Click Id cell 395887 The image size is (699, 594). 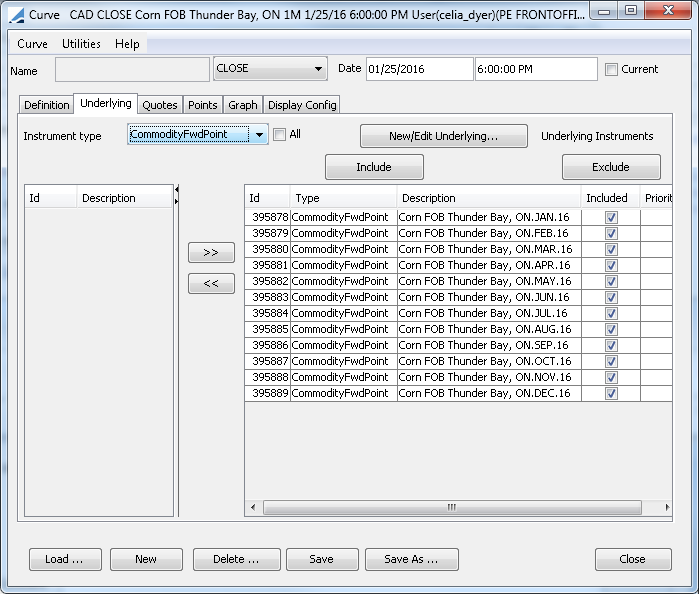click(x=267, y=361)
